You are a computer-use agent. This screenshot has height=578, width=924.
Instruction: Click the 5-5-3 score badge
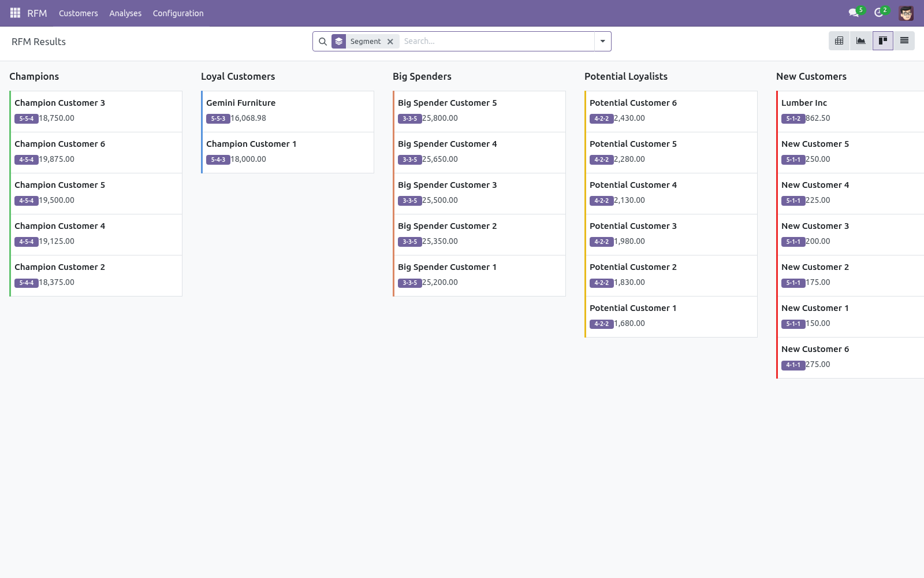click(x=218, y=118)
